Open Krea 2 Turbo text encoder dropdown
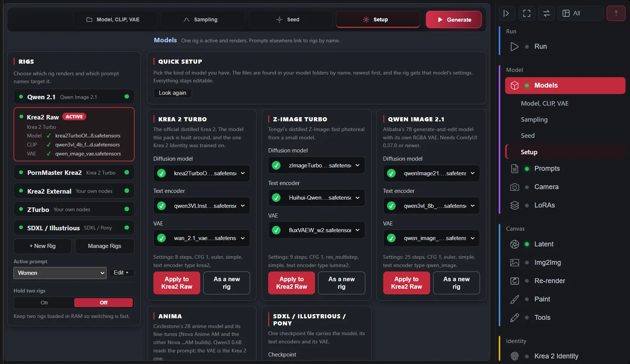Viewport: 630px width, 364px height. click(202, 206)
